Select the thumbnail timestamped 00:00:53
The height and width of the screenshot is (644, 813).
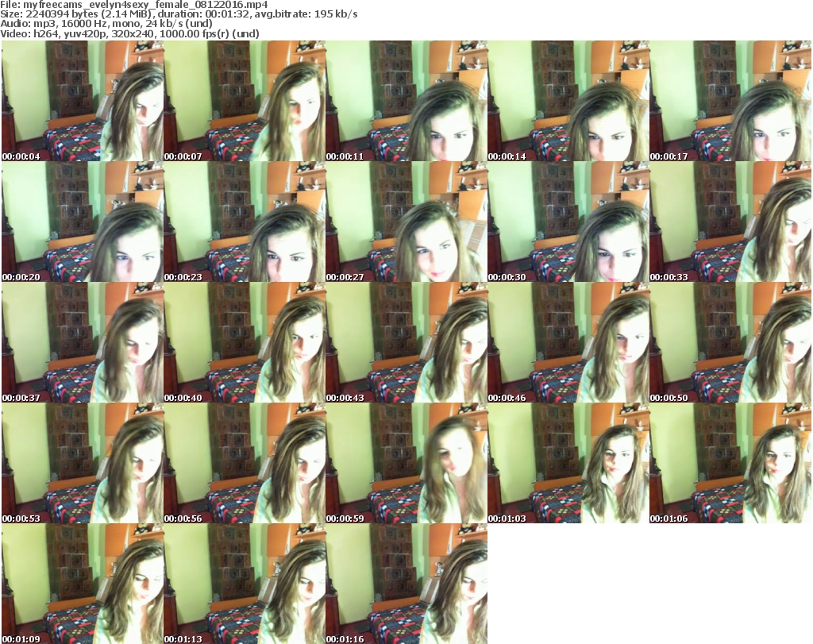pos(83,464)
